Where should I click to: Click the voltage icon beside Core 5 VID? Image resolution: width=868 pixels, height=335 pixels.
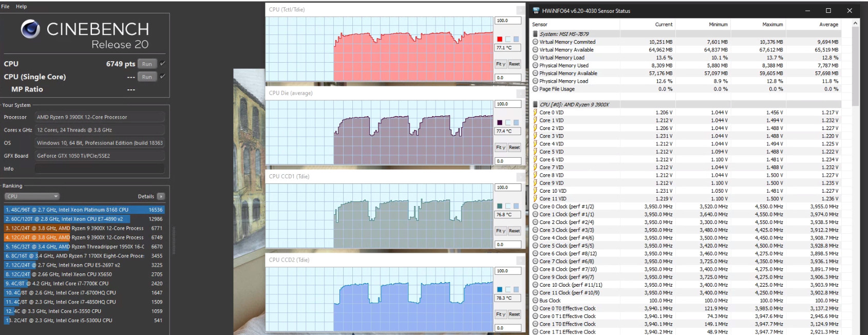coord(535,152)
